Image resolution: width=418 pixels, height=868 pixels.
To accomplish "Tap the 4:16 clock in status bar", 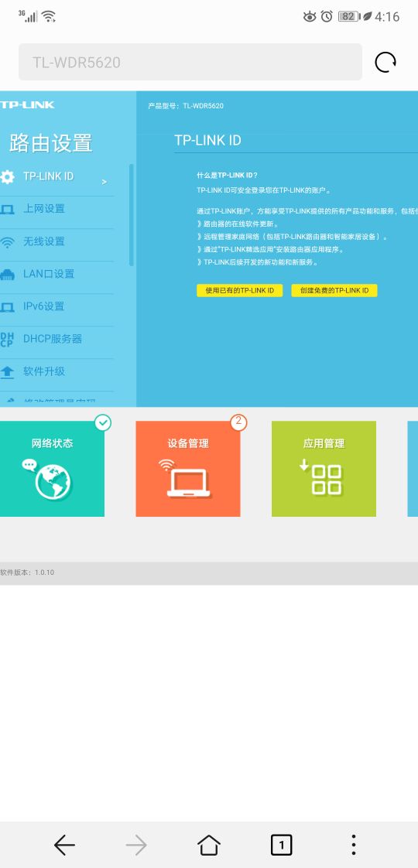I will click(387, 17).
